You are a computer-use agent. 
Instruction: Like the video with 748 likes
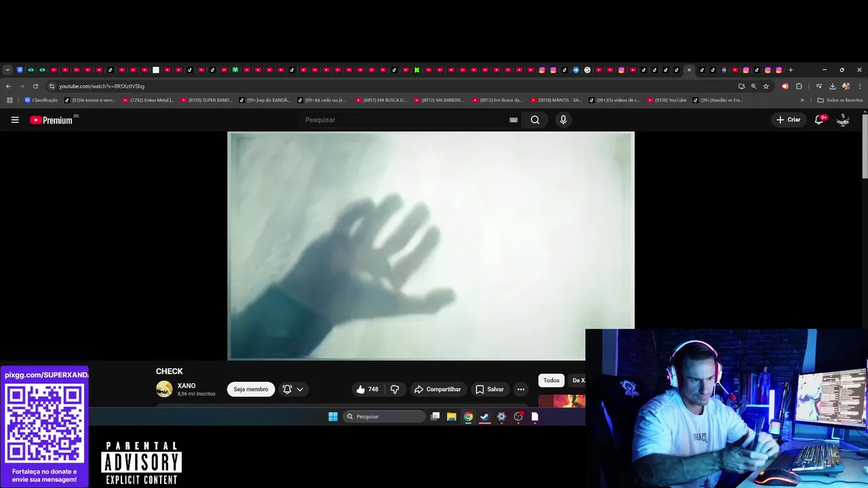[367, 389]
